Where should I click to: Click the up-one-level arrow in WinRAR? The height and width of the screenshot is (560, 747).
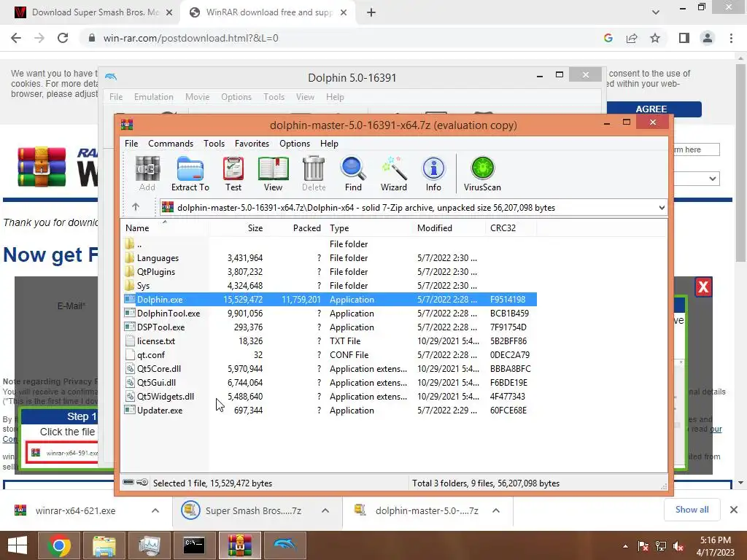click(x=136, y=206)
